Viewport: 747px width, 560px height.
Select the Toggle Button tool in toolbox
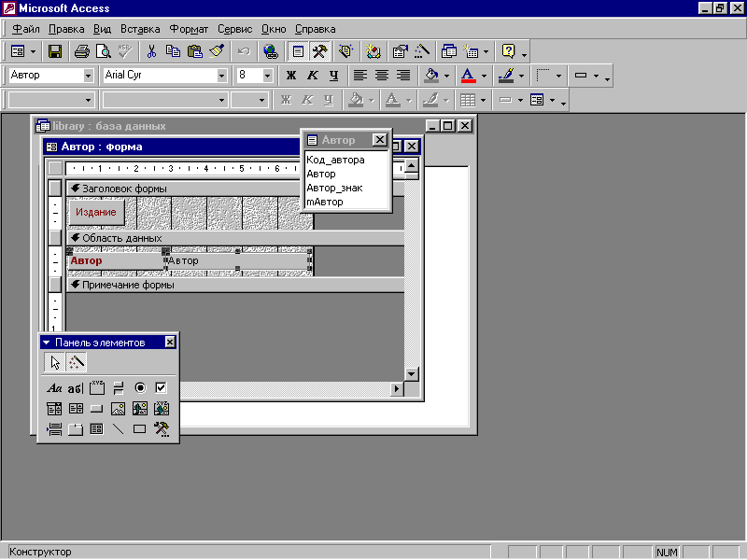click(x=119, y=388)
